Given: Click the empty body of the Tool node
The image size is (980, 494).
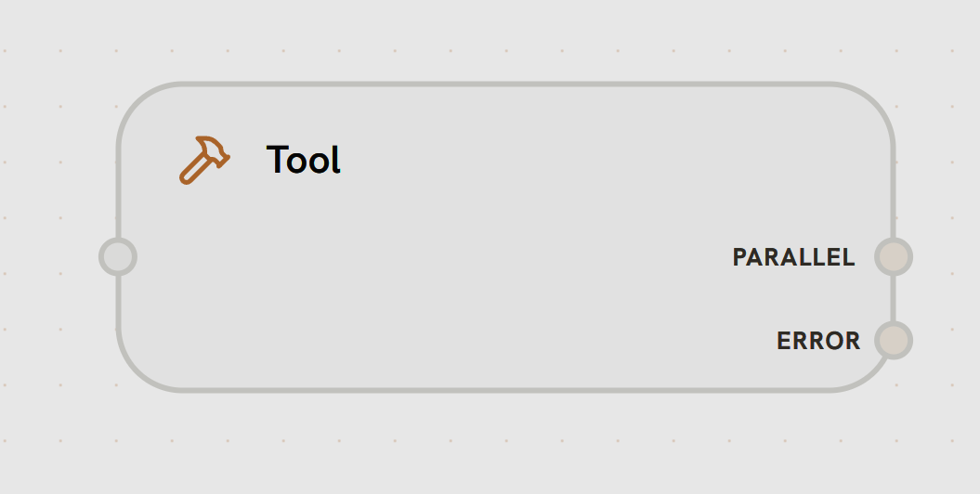Looking at the screenshot, I should tap(464, 279).
